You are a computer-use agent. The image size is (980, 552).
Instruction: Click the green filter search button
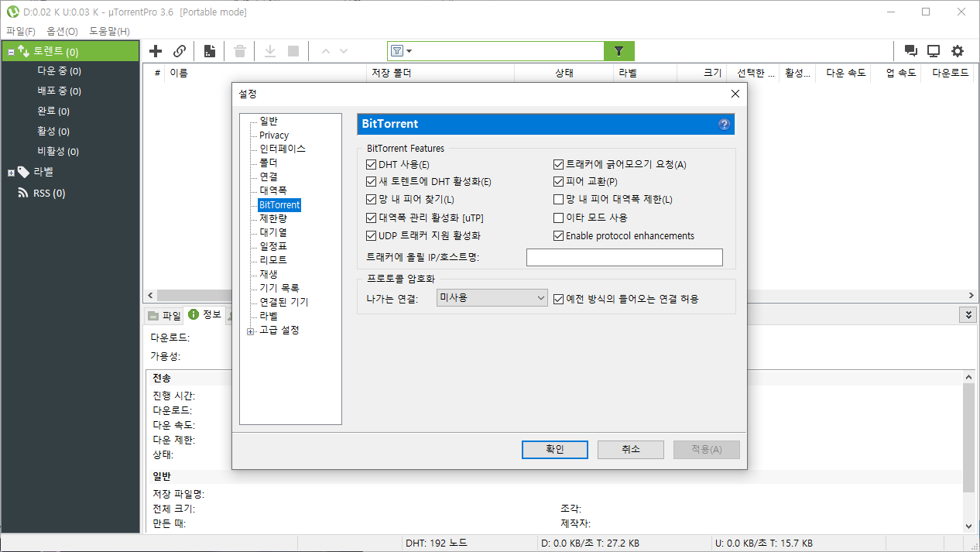(x=619, y=51)
